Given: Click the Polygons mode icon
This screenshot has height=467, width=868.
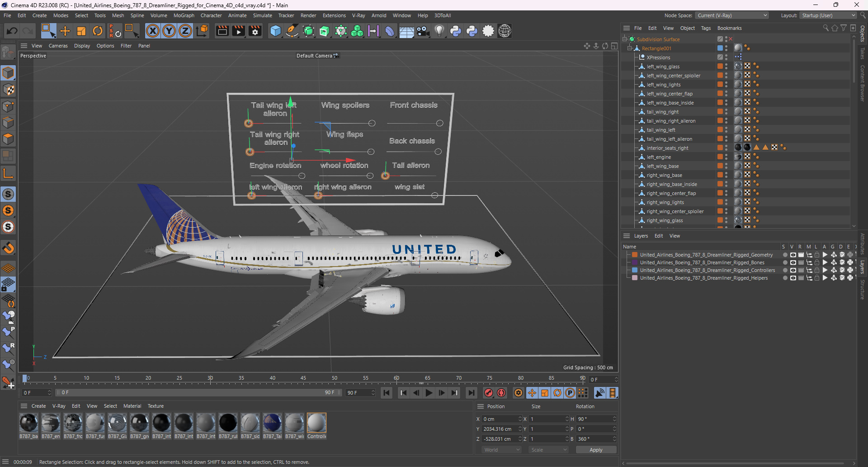Looking at the screenshot, I should [8, 139].
